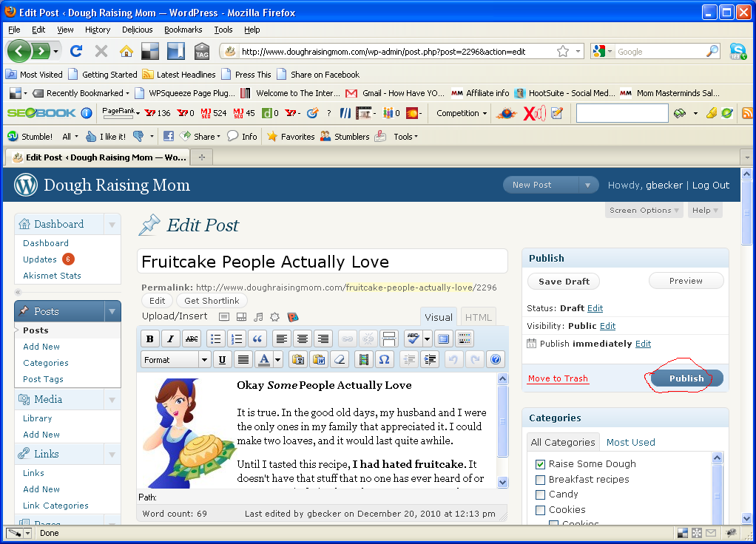
Task: Preview the post
Action: point(686,281)
